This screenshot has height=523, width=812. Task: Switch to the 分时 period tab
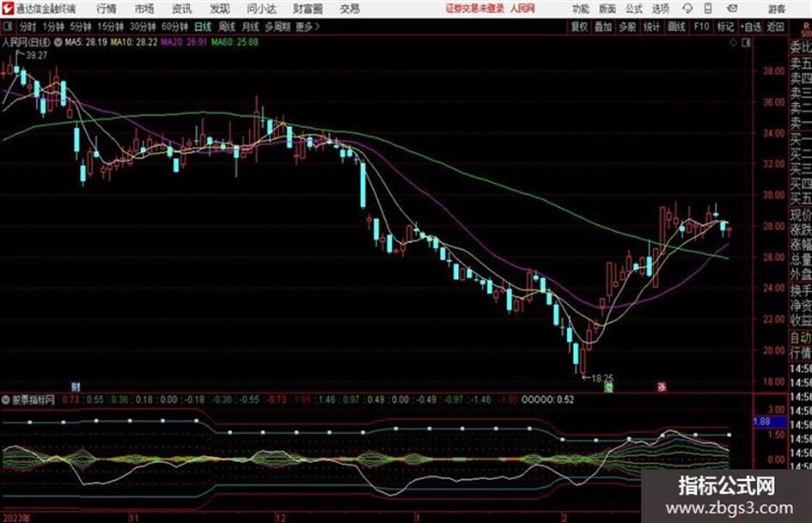coord(27,27)
